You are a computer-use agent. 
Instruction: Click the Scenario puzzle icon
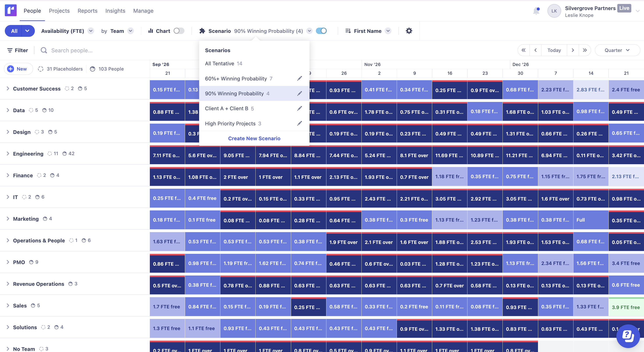click(x=202, y=31)
